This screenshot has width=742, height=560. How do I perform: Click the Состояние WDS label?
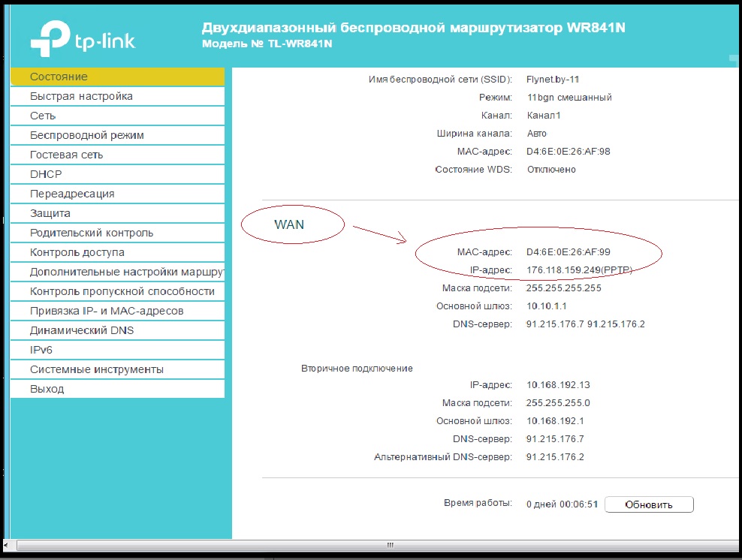tap(474, 170)
